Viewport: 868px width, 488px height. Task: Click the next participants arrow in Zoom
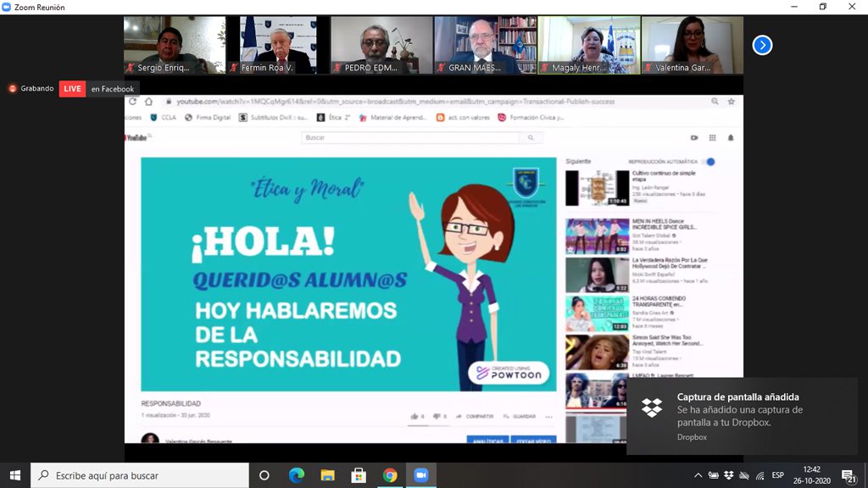pos(762,45)
